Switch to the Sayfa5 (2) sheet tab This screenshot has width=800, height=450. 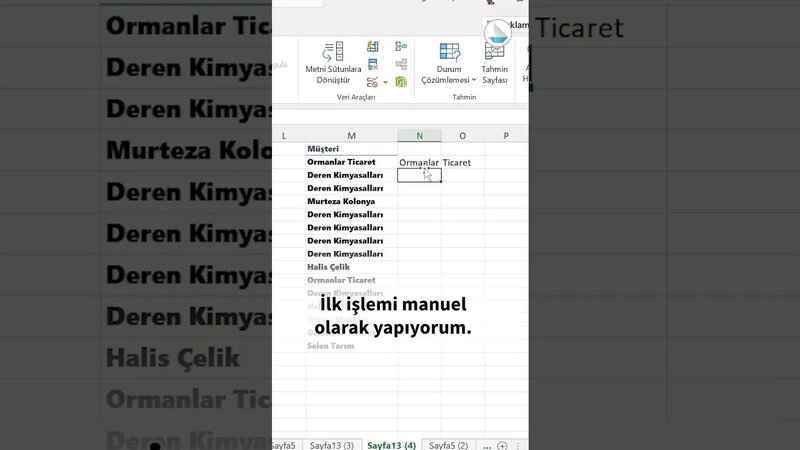(448, 445)
